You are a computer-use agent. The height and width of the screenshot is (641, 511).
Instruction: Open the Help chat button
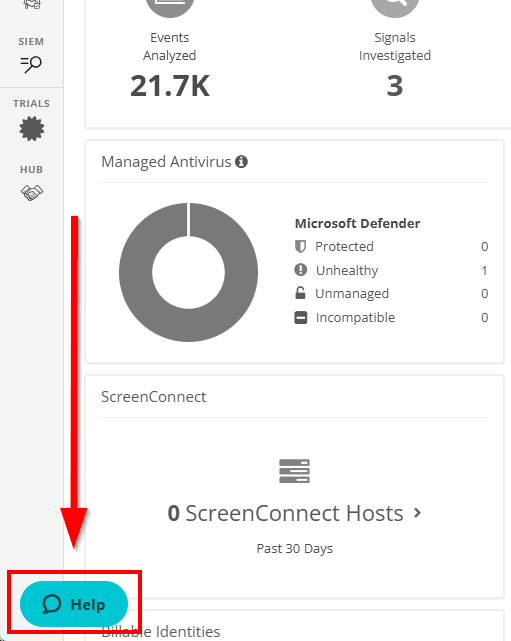[74, 604]
